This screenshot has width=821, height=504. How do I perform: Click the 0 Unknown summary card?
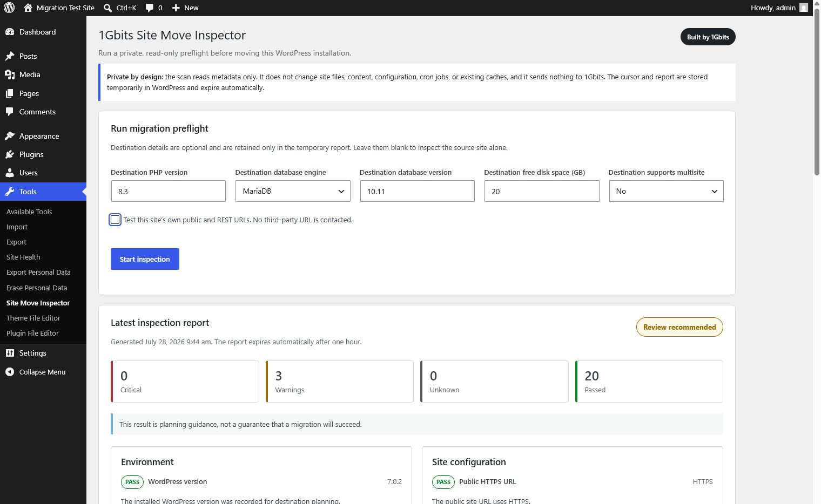coord(494,382)
